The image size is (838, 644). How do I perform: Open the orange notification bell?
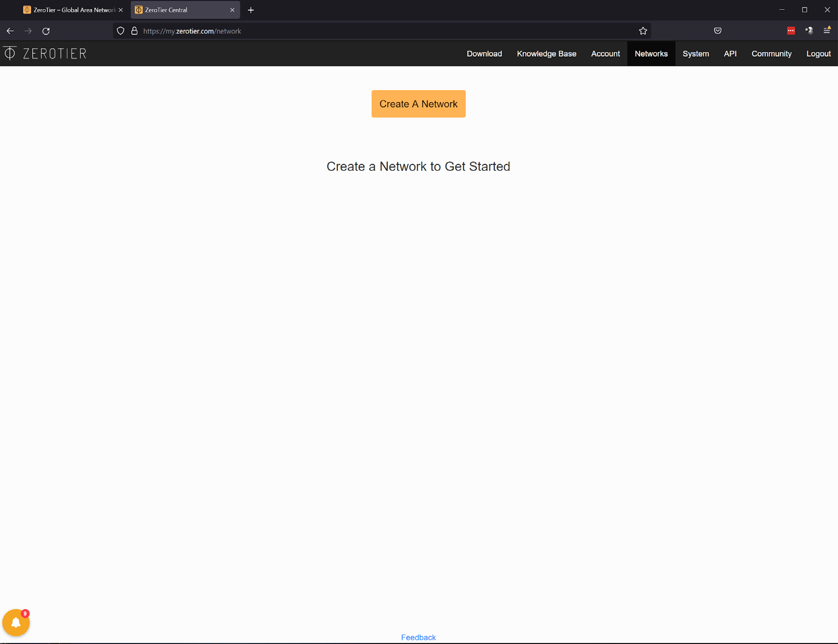[x=16, y=623]
